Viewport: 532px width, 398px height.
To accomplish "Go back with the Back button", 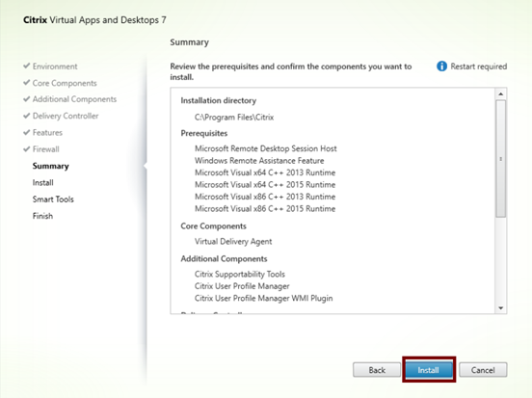I will click(x=377, y=370).
